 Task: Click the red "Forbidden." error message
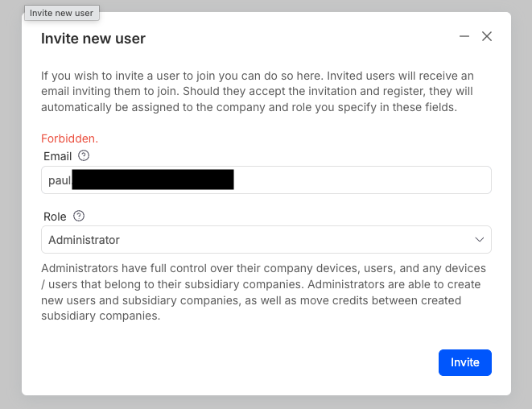(69, 138)
